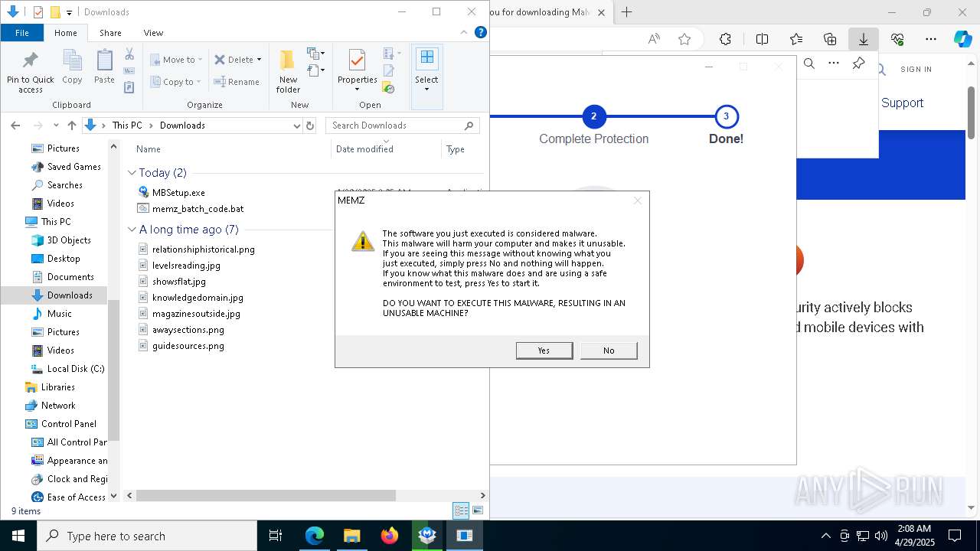Image resolution: width=980 pixels, height=551 pixels.
Task: Click the horizontal scrollbar in file list
Action: (266, 496)
